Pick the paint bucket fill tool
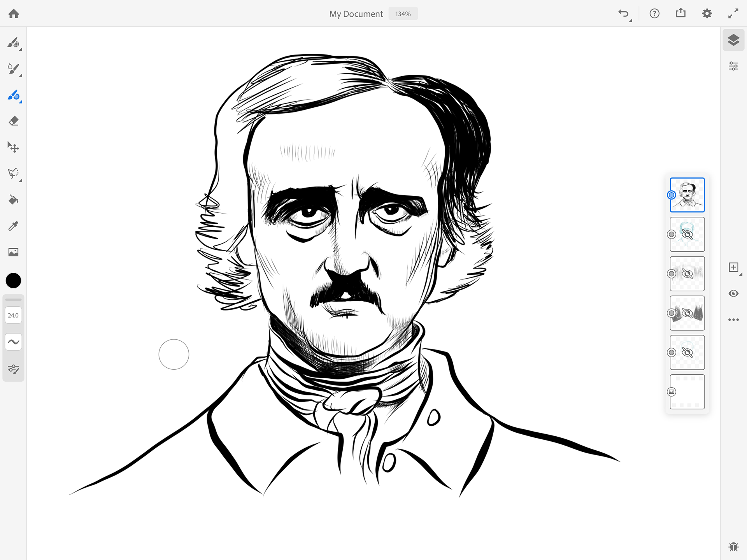The image size is (747, 560). click(x=13, y=200)
